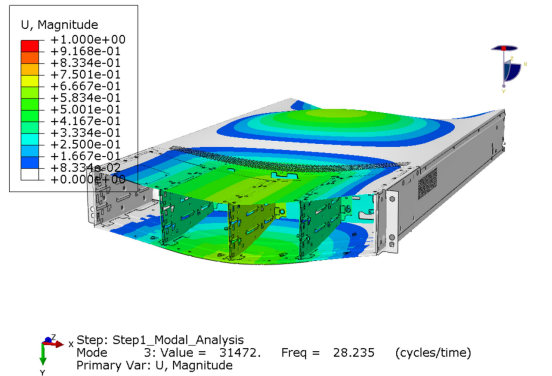Select the Freq = 28.235 value text
552x376 pixels.
click(x=328, y=352)
